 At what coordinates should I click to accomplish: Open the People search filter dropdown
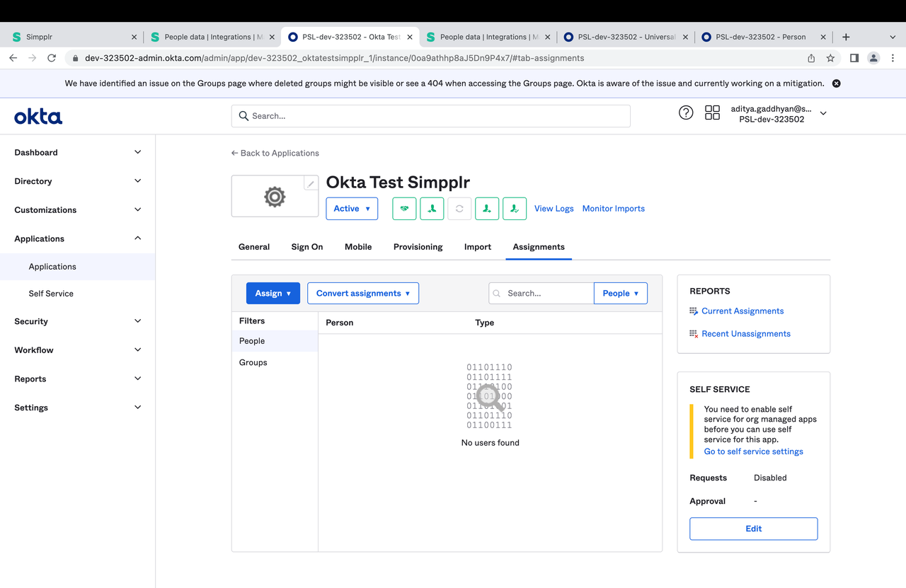[x=620, y=294]
